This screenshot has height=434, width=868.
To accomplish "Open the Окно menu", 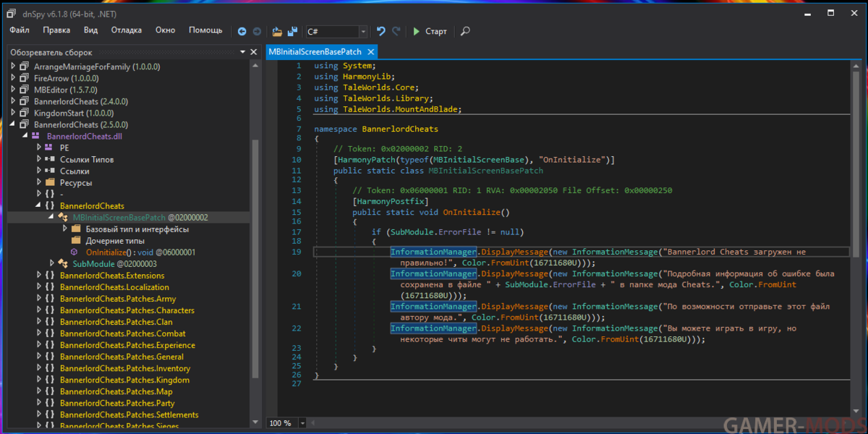I will coord(165,30).
